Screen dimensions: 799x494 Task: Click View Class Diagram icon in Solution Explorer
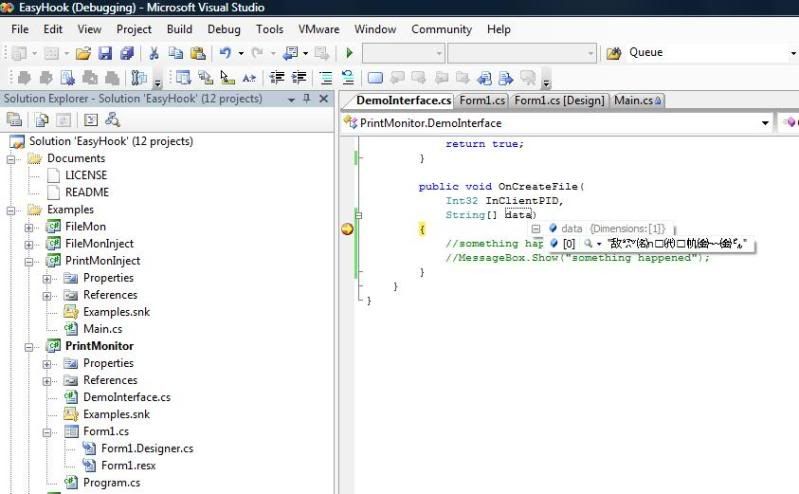point(112,120)
